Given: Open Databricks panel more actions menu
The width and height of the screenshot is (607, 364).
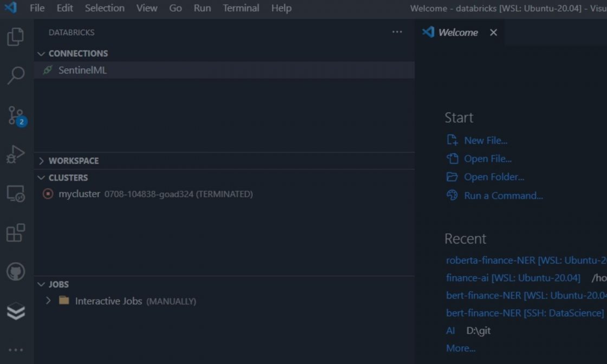Looking at the screenshot, I should [397, 32].
